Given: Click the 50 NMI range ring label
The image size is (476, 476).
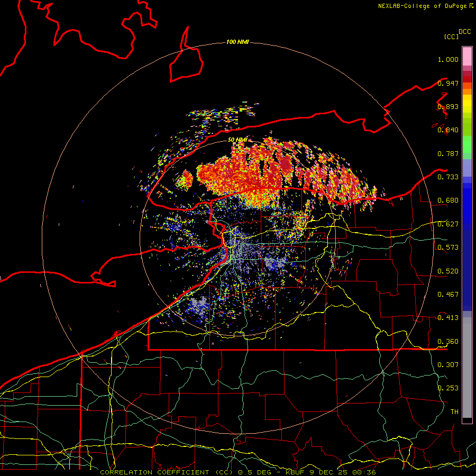Looking at the screenshot, I should (237, 140).
